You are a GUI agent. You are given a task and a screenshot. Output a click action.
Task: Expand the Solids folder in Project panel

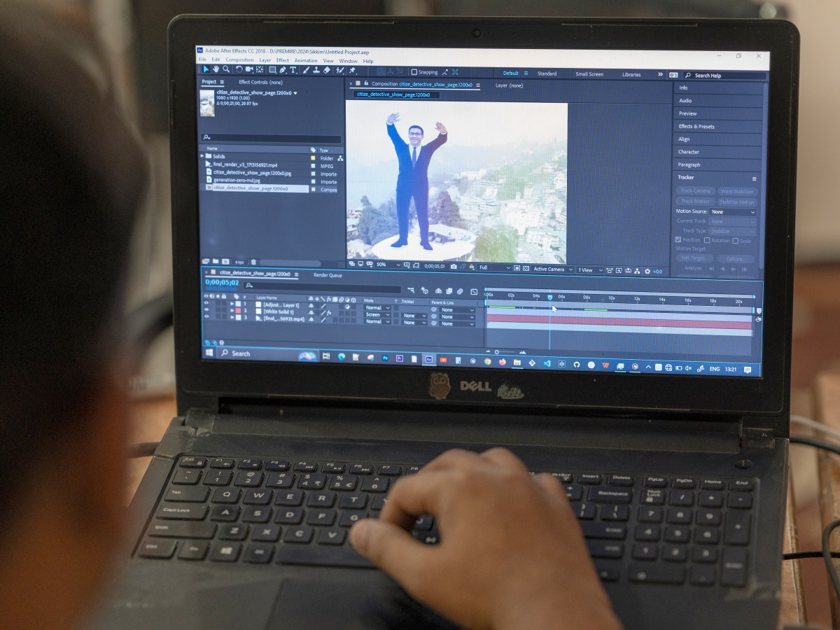[x=202, y=157]
